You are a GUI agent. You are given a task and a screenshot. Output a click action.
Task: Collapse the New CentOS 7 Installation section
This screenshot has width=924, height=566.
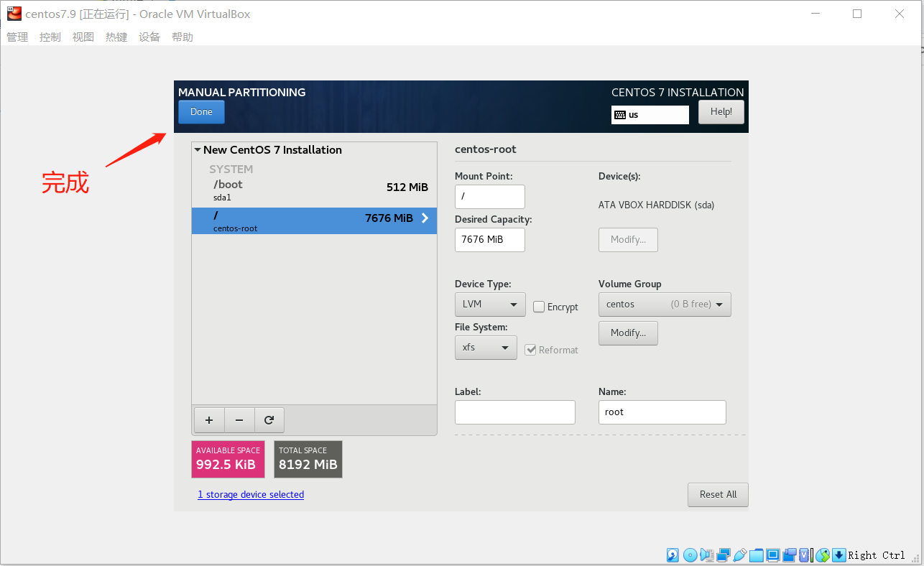[x=198, y=150]
